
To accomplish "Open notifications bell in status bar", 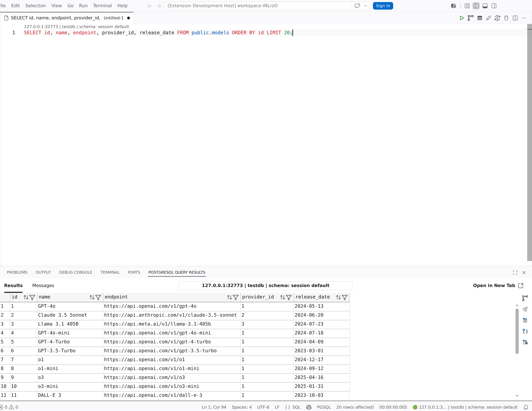I will click(x=526, y=407).
